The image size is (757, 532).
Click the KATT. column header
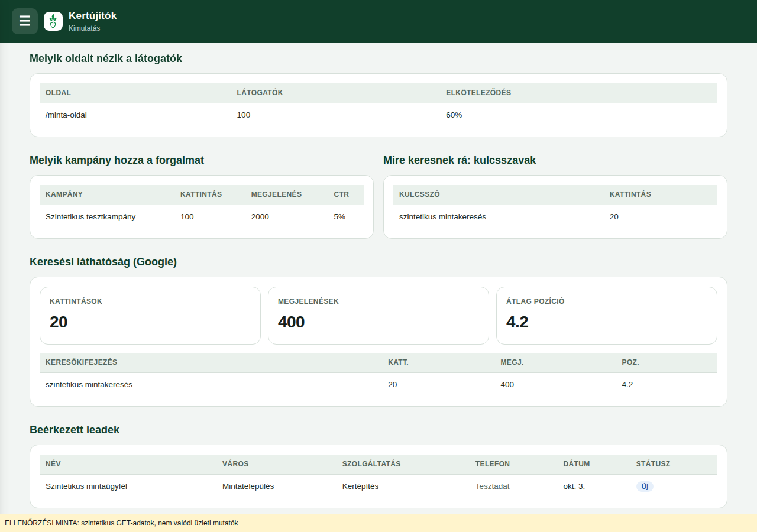pyautogui.click(x=398, y=363)
